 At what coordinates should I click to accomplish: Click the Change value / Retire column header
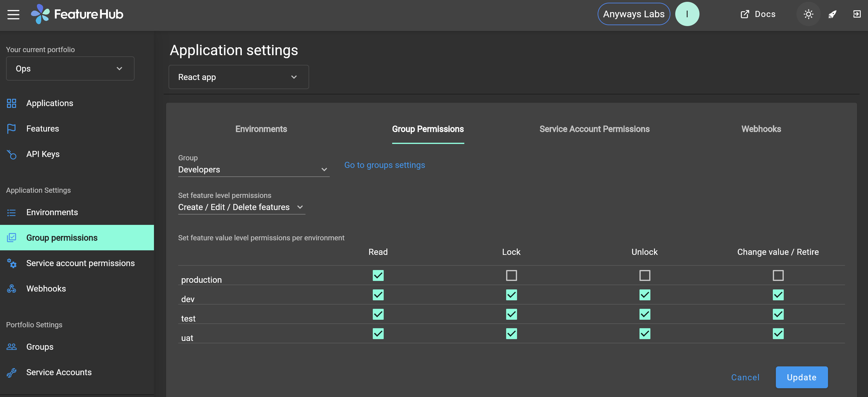tap(778, 252)
